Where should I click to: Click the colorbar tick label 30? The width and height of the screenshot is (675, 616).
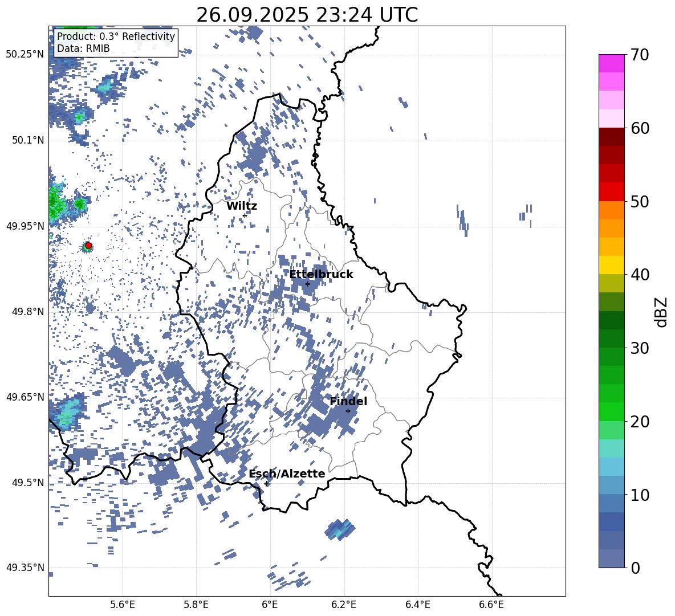pos(640,348)
